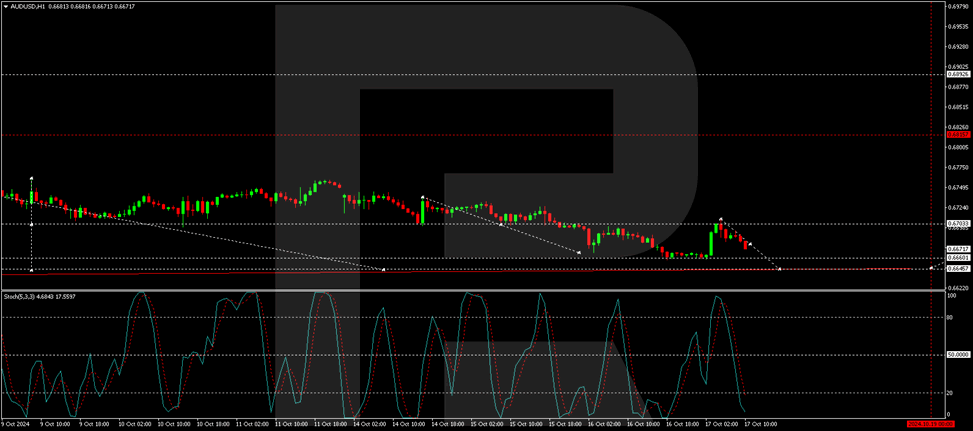Click the stochastic 50.0000 level label
The height and width of the screenshot is (431, 973).
coord(957,355)
